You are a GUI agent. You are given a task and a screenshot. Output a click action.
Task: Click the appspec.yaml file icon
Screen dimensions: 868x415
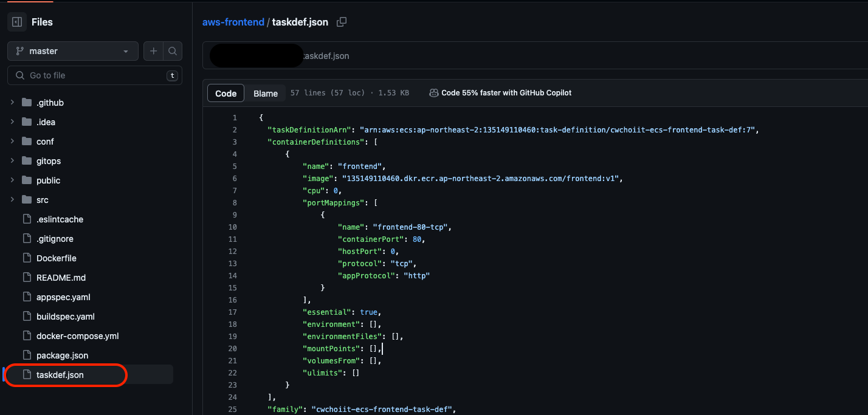tap(26, 297)
